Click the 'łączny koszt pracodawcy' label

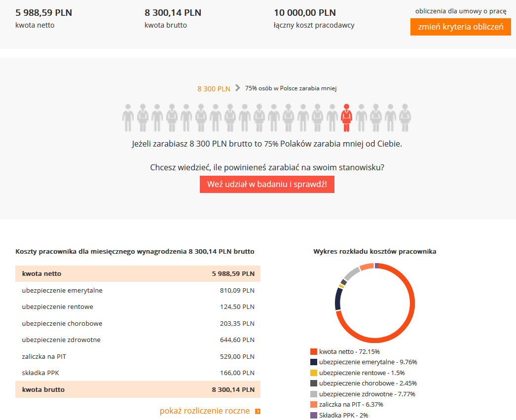pos(314,25)
